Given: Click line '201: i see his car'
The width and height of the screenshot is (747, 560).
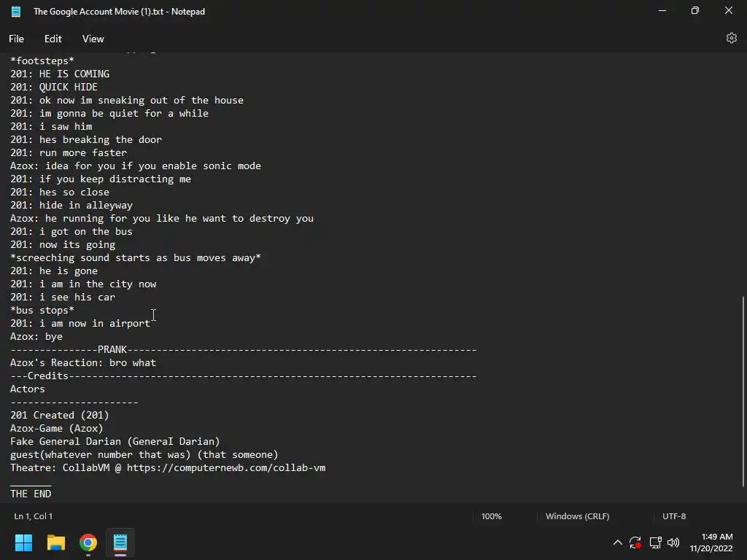Looking at the screenshot, I should (x=63, y=297).
